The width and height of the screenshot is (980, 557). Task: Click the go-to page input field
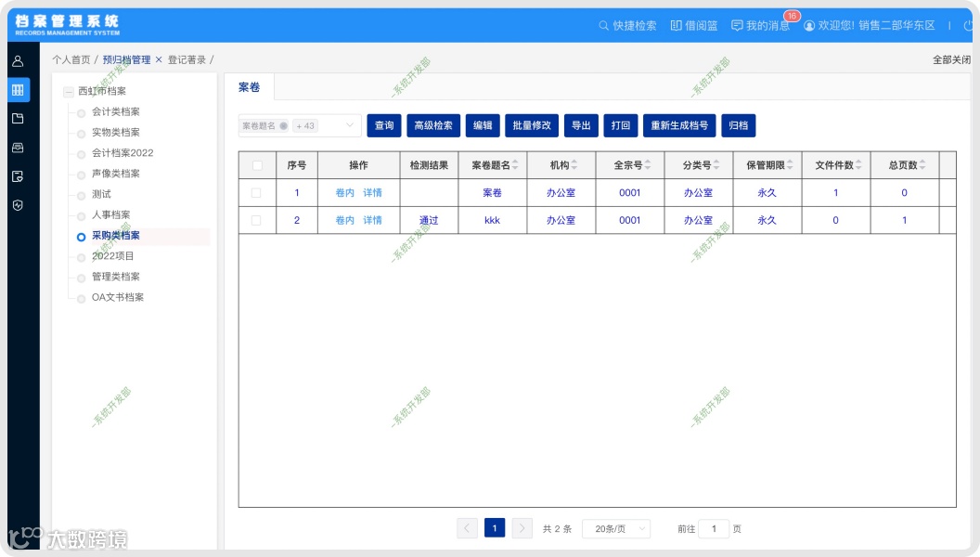(714, 529)
